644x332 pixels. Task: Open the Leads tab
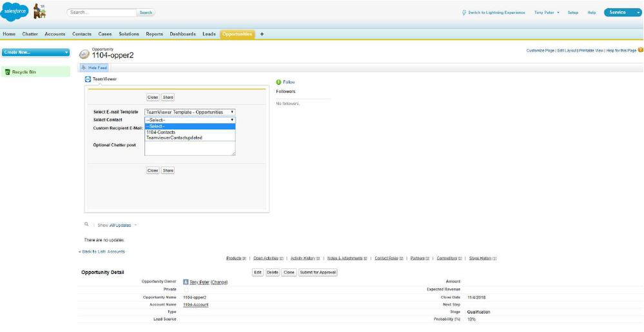(x=209, y=34)
